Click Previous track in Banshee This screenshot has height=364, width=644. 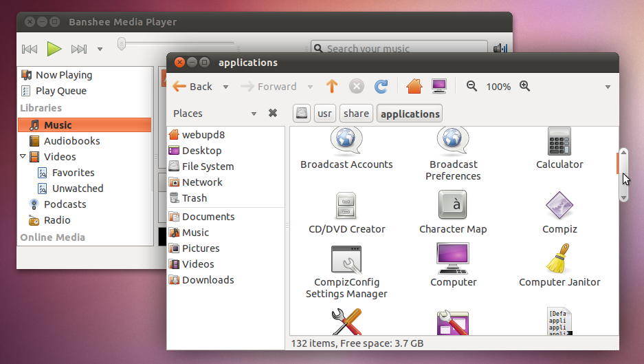(x=30, y=50)
